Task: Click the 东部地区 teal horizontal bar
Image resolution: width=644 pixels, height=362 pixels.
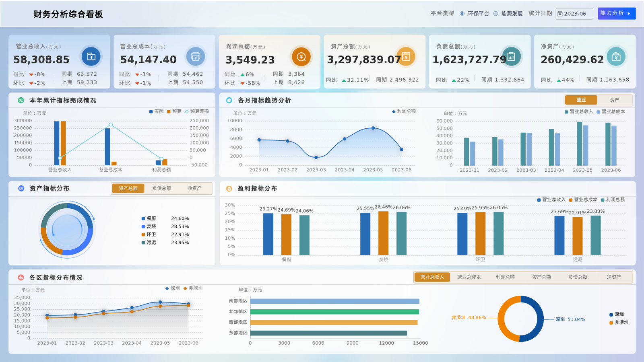Action: click(328, 333)
